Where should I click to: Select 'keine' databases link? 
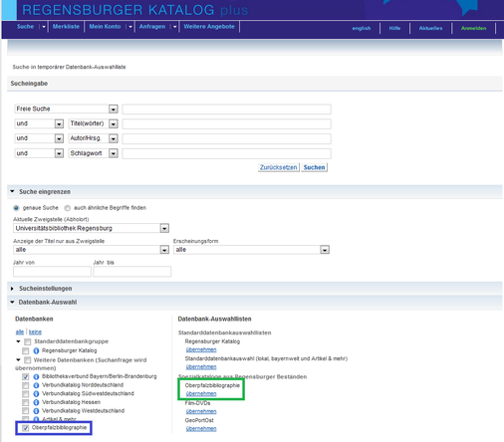tap(35, 332)
